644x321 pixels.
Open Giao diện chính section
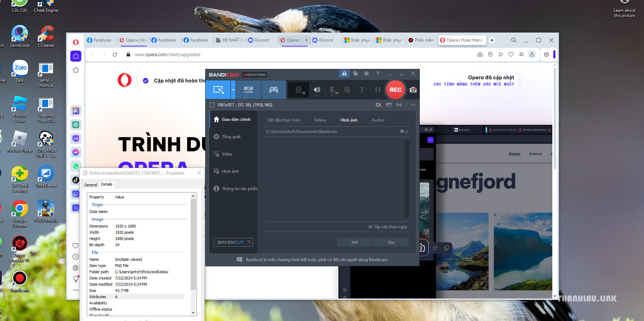(x=234, y=119)
